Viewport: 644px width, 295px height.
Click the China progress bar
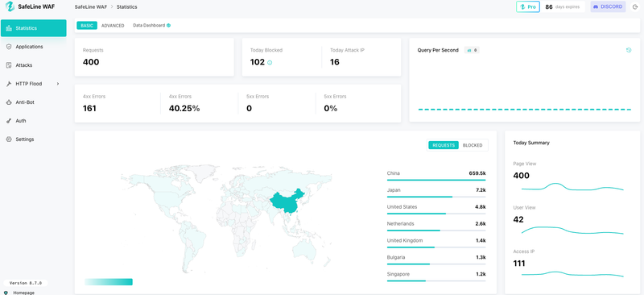tap(436, 180)
